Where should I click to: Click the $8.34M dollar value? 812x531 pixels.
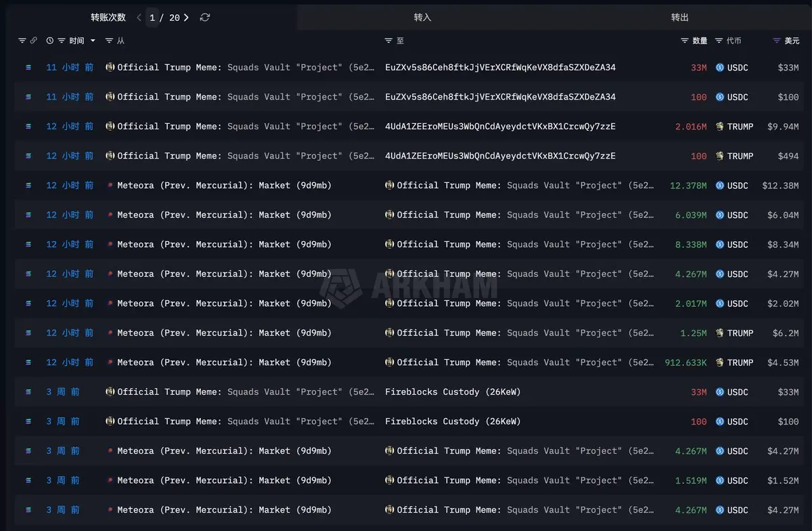click(x=783, y=245)
